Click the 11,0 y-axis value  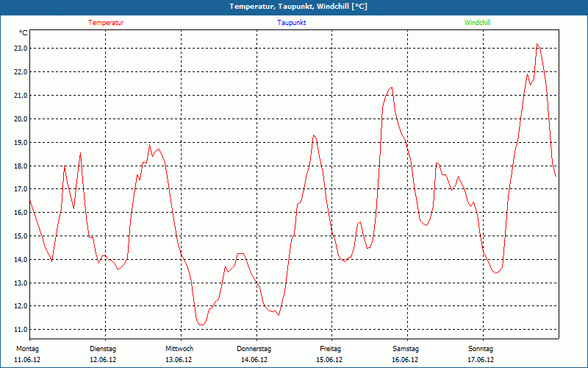pos(21,330)
